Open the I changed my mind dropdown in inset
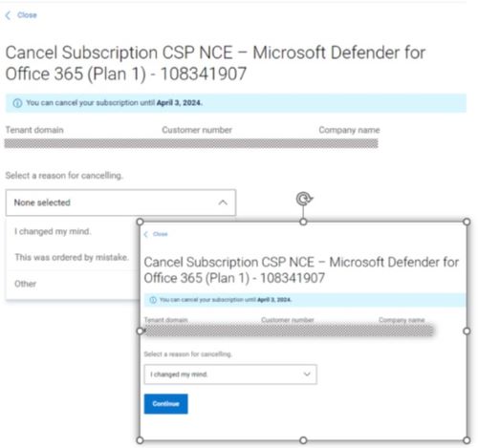 pos(230,374)
